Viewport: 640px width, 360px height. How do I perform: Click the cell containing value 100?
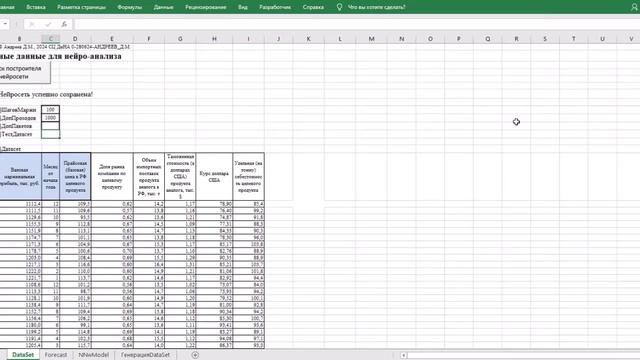coord(51,109)
